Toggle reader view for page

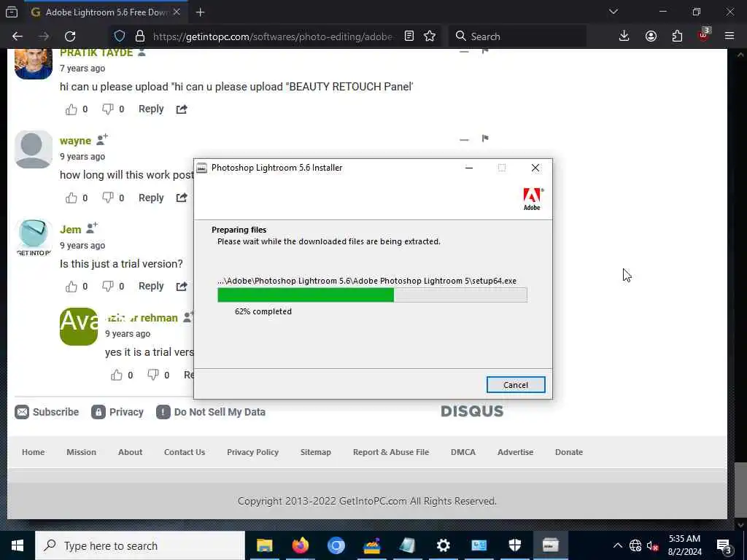point(409,36)
